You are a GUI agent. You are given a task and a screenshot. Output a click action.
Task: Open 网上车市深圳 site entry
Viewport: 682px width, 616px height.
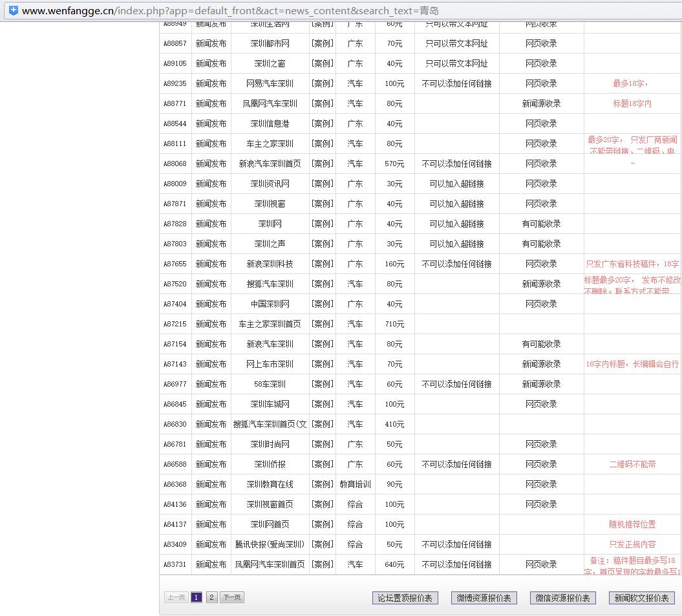(270, 364)
